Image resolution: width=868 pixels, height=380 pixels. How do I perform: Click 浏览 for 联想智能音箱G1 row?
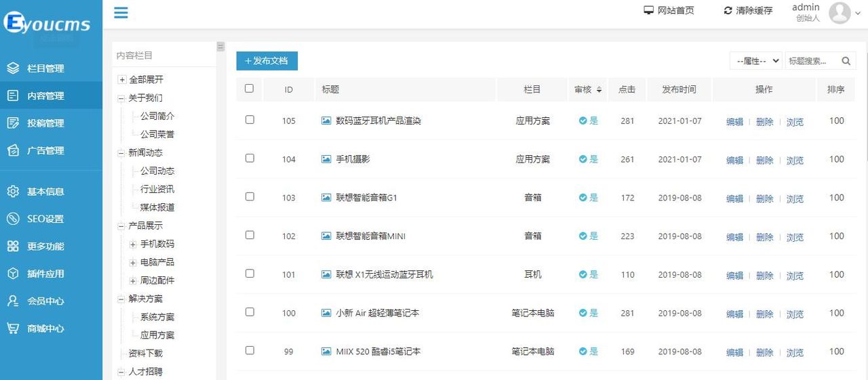tap(795, 199)
